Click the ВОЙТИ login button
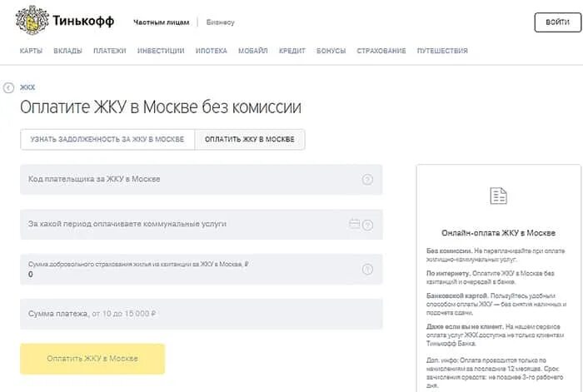583x392 pixels. pyautogui.click(x=558, y=22)
